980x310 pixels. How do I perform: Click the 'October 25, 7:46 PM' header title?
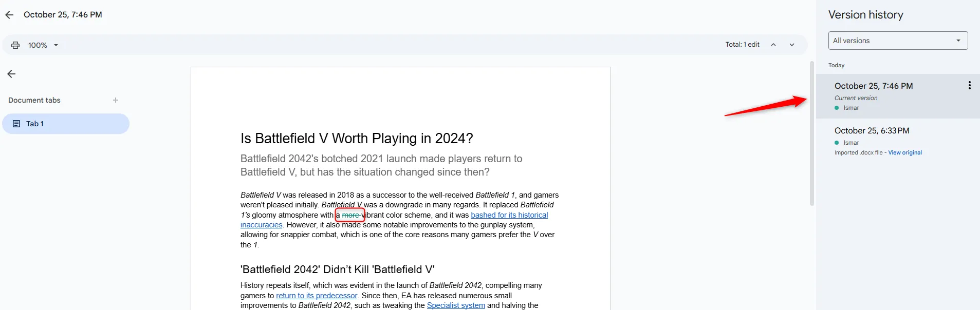coord(63,15)
